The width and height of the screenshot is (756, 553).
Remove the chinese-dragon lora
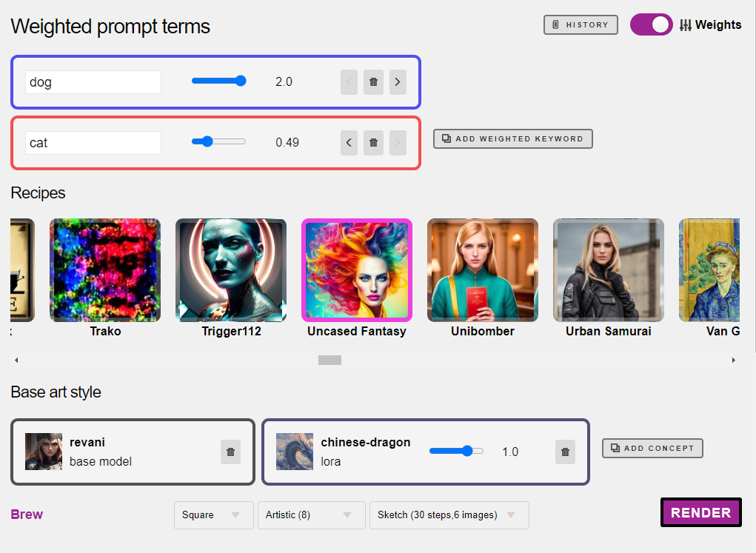click(x=565, y=452)
